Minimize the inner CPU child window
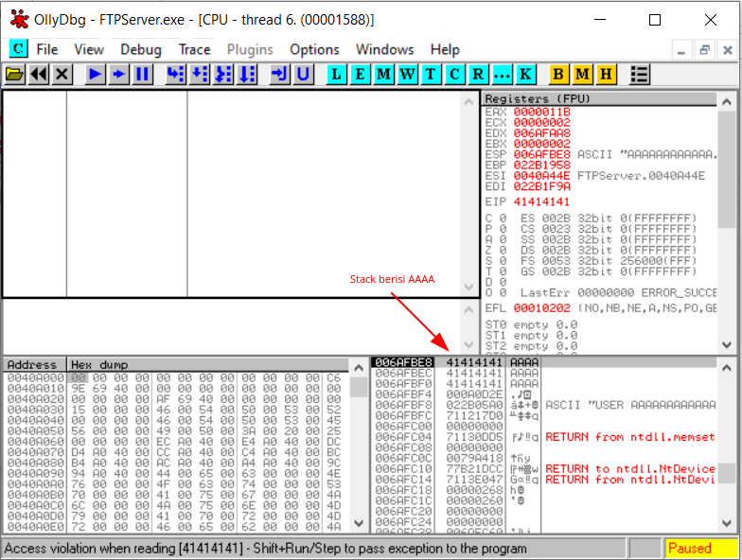The image size is (742, 560). [x=681, y=49]
